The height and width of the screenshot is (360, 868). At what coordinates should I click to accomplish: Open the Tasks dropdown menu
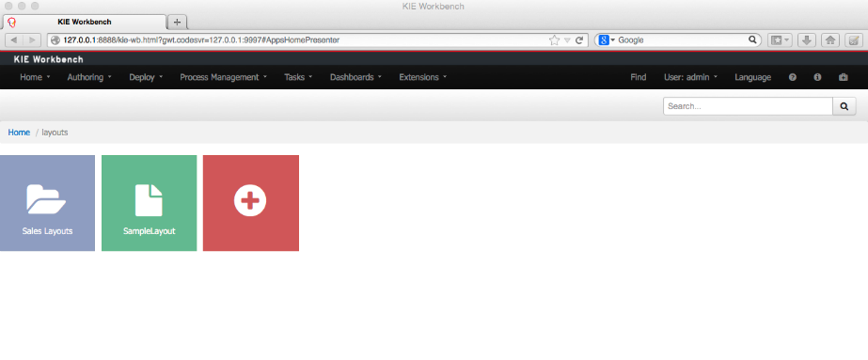(x=298, y=77)
